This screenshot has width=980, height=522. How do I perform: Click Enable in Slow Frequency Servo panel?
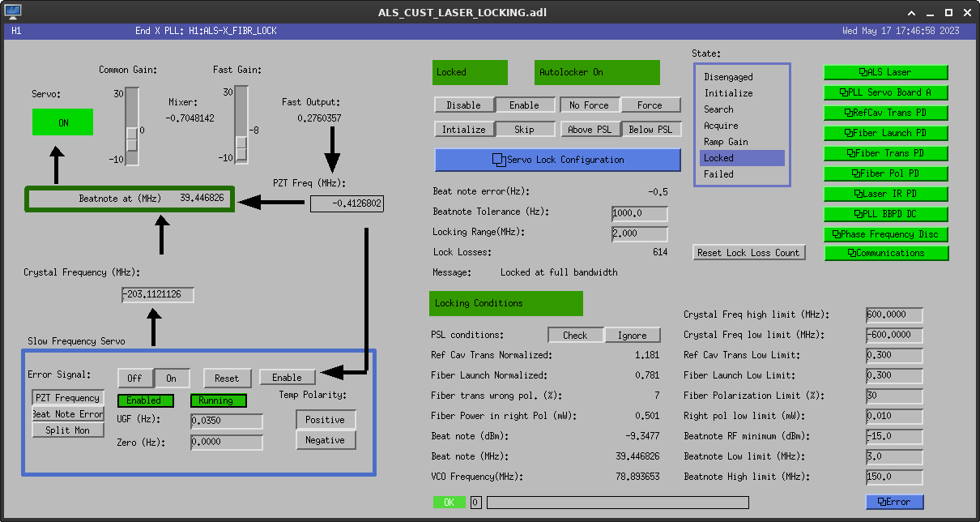tap(287, 378)
